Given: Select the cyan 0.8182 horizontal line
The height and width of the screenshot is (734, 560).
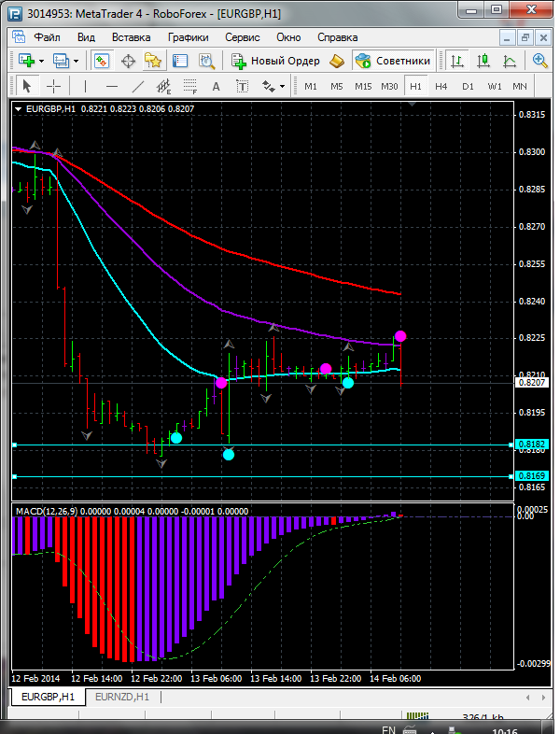Looking at the screenshot, I should tap(262, 445).
